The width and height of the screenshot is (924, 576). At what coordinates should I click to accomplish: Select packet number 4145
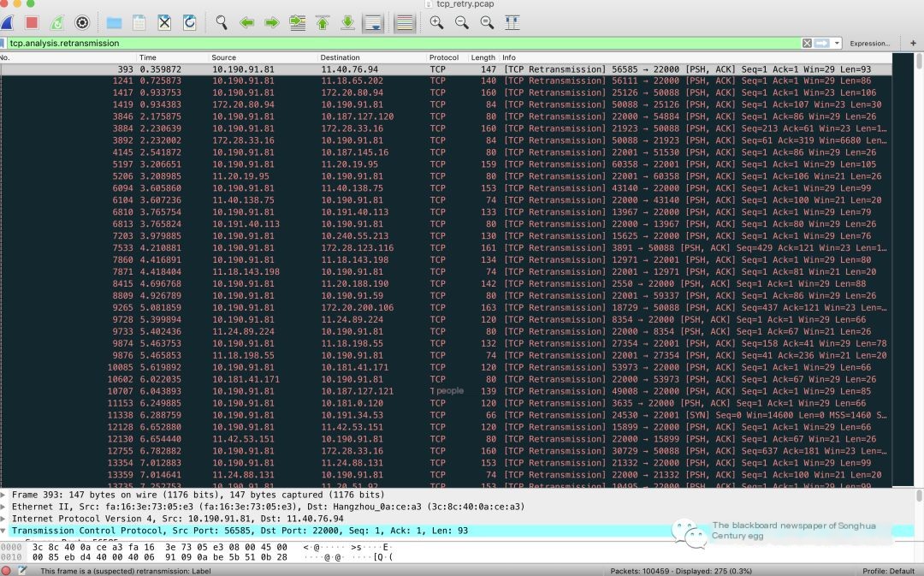click(x=446, y=152)
